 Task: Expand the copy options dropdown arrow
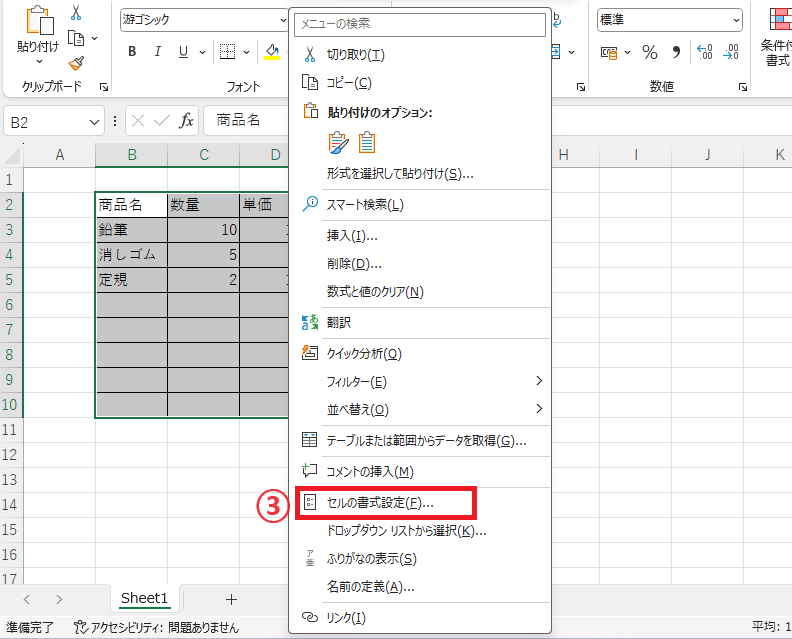[x=94, y=38]
